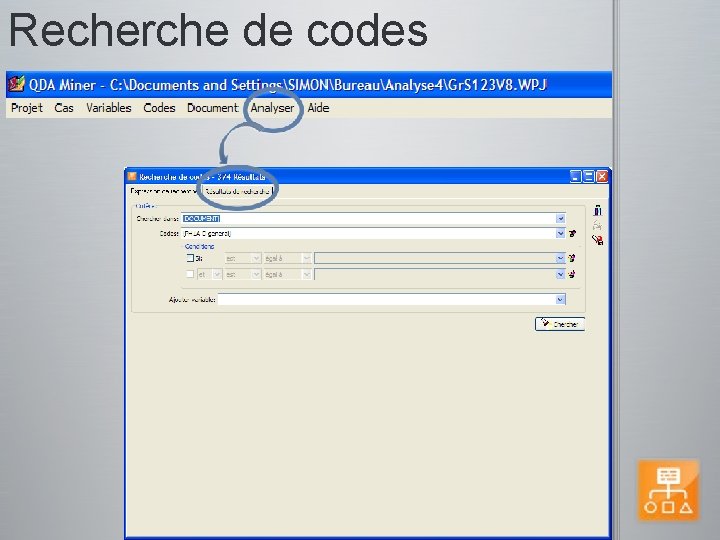The height and width of the screenshot is (540, 720).
Task: Expand first condition value dropdown
Action: click(x=560, y=259)
